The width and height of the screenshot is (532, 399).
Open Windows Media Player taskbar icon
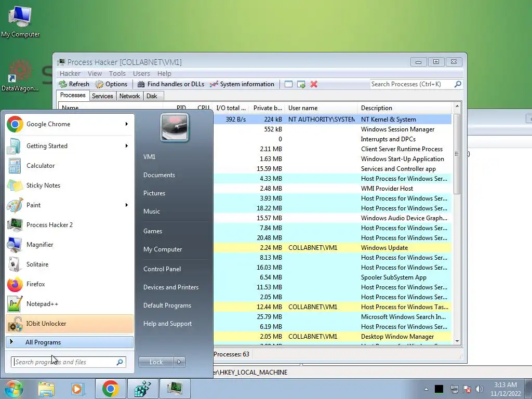pyautogui.click(x=78, y=389)
